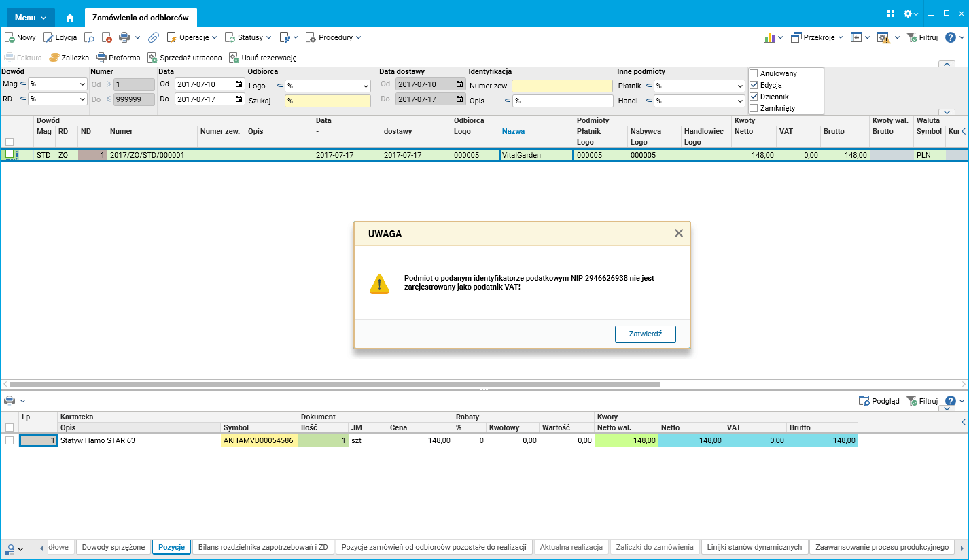Screen dimensions: 969x560
Task: Click the Usuń rezerwację icon
Action: [234, 58]
